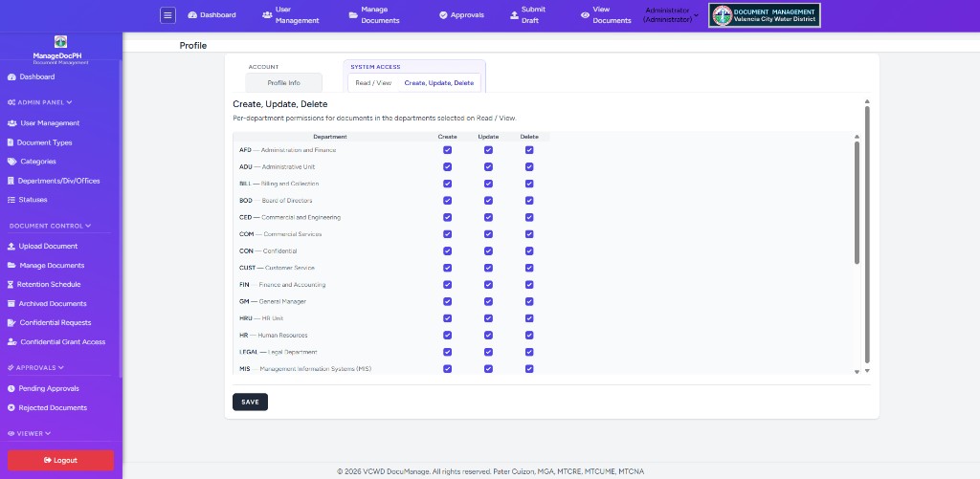Toggle Delete checkbox for COM Commercial Services
Screen dimensions: 980x479
(529, 234)
